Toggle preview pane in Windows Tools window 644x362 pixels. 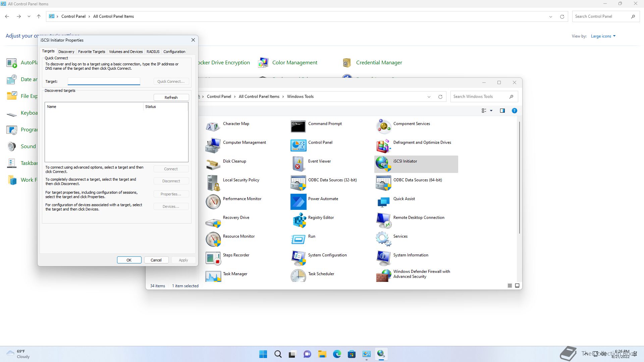pos(502,111)
